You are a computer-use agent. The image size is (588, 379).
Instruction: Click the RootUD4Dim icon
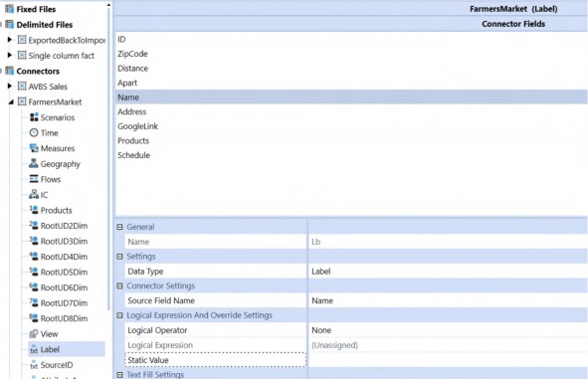(34, 256)
